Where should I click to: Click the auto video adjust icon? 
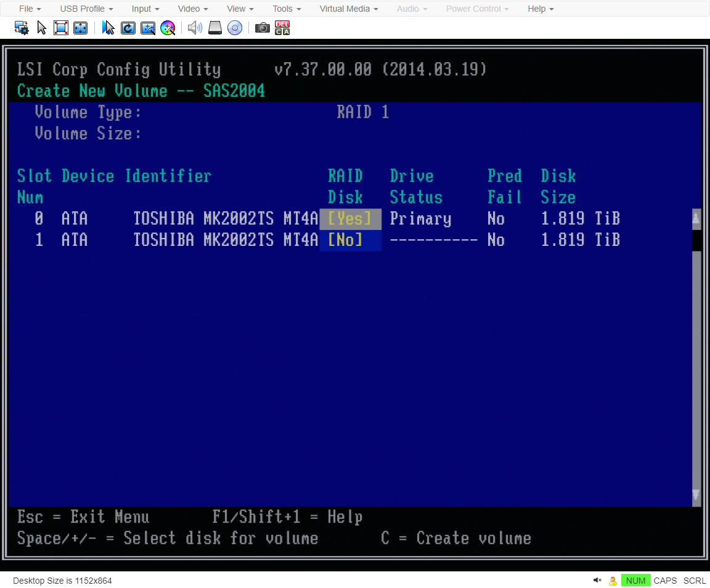click(x=148, y=28)
